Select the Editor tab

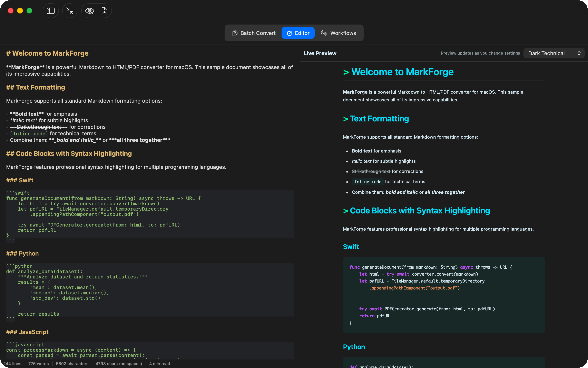coord(298,33)
